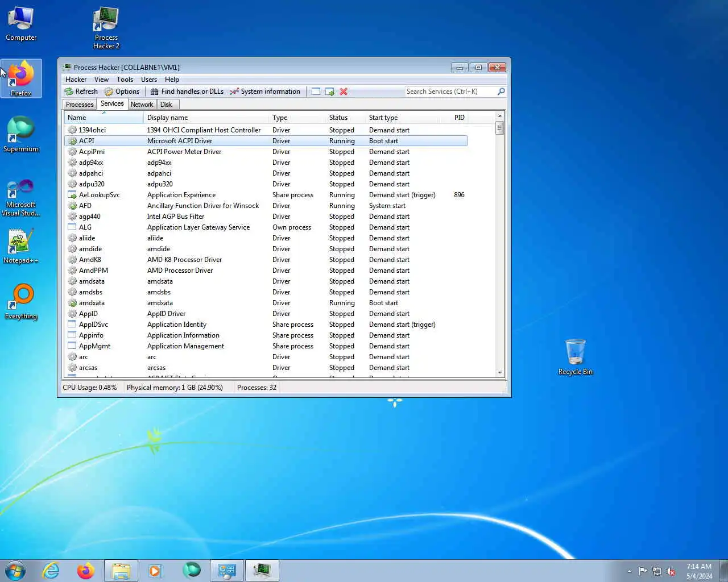Select the AmdPPM service name
728x582 pixels.
(93, 271)
